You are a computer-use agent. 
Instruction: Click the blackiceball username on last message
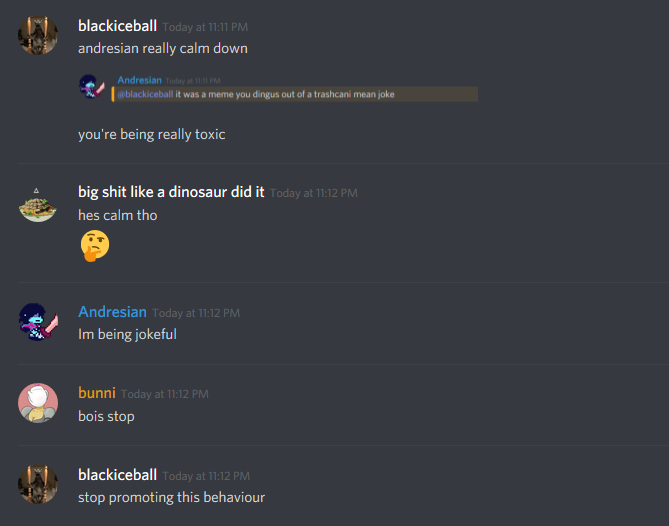tap(117, 475)
